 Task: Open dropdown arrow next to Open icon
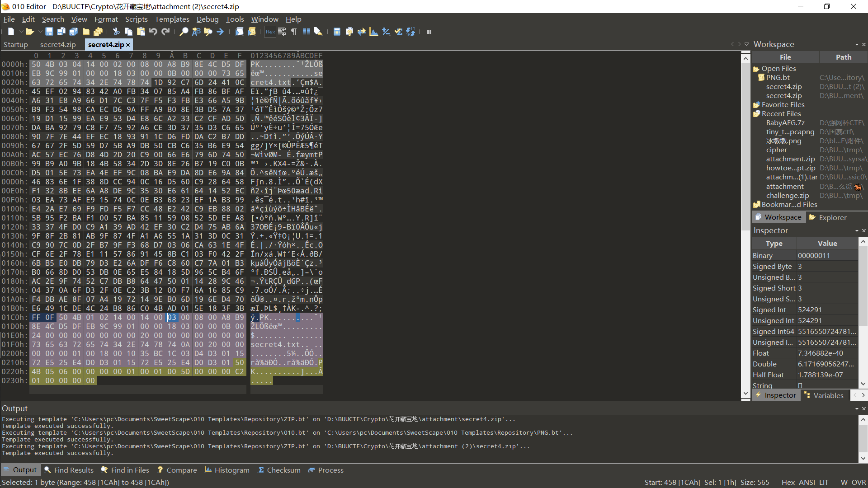40,32
